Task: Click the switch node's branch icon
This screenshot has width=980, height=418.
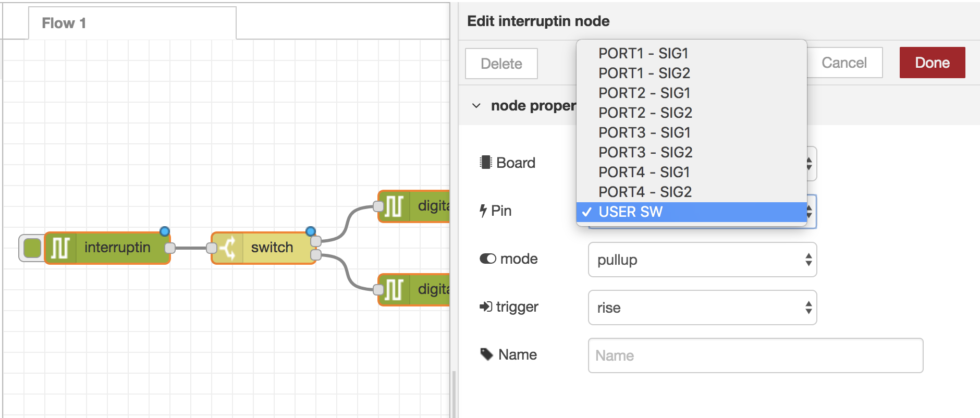Action: pos(227,248)
